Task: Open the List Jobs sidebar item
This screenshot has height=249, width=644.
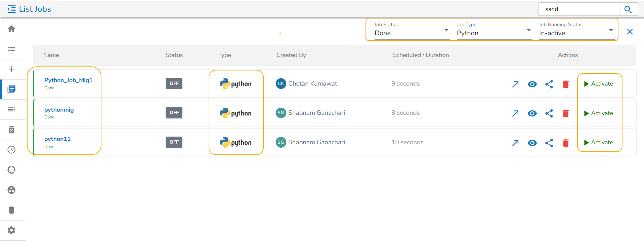Action: coord(11,89)
